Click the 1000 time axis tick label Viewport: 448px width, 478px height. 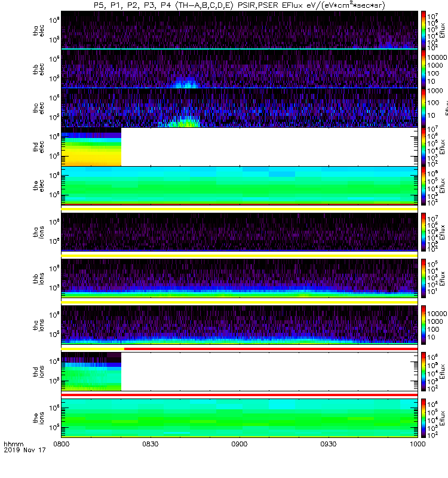click(x=417, y=444)
